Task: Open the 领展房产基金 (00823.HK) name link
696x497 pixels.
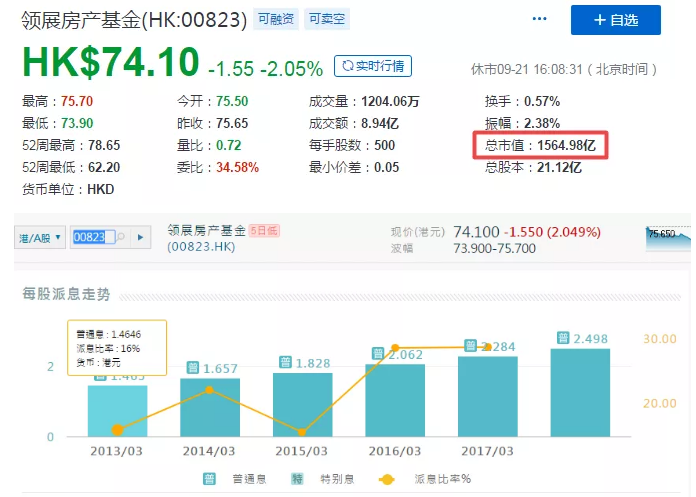Action: click(206, 238)
